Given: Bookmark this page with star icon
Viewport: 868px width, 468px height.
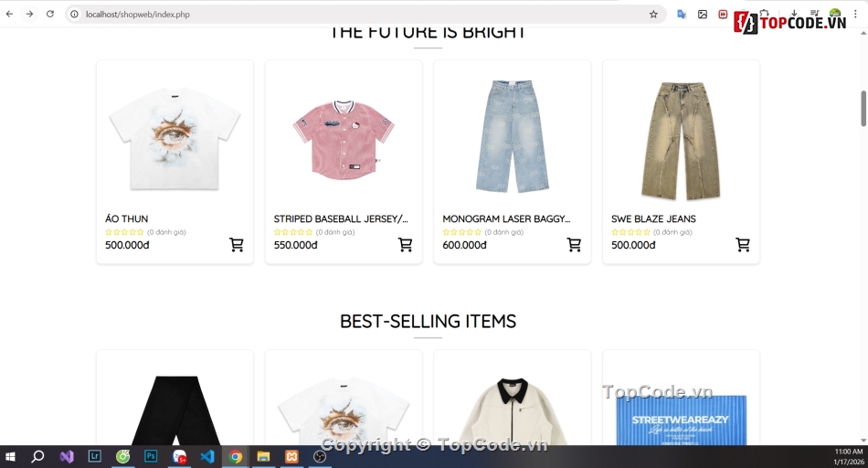Looking at the screenshot, I should pyautogui.click(x=653, y=15).
